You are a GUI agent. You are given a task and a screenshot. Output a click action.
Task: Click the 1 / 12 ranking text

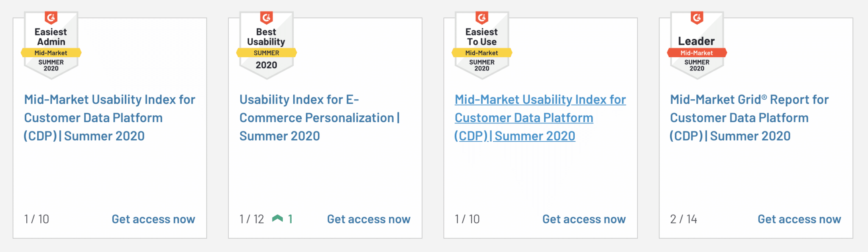252,219
